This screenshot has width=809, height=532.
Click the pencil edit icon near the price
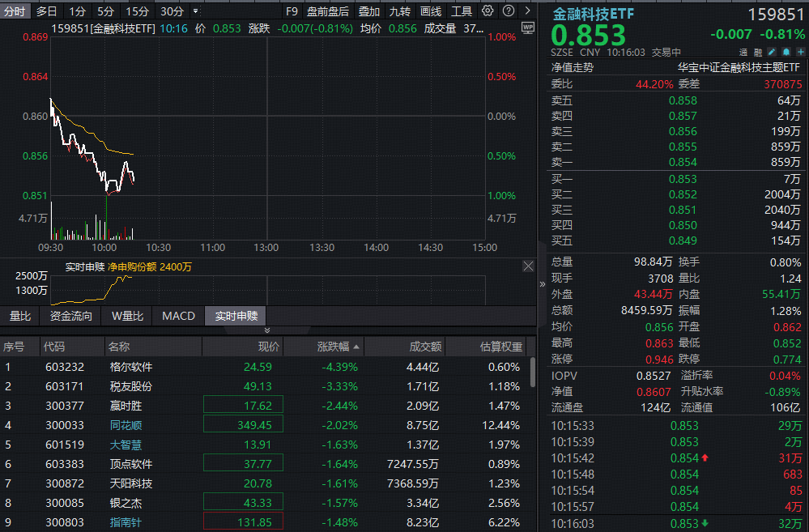pyautogui.click(x=772, y=52)
